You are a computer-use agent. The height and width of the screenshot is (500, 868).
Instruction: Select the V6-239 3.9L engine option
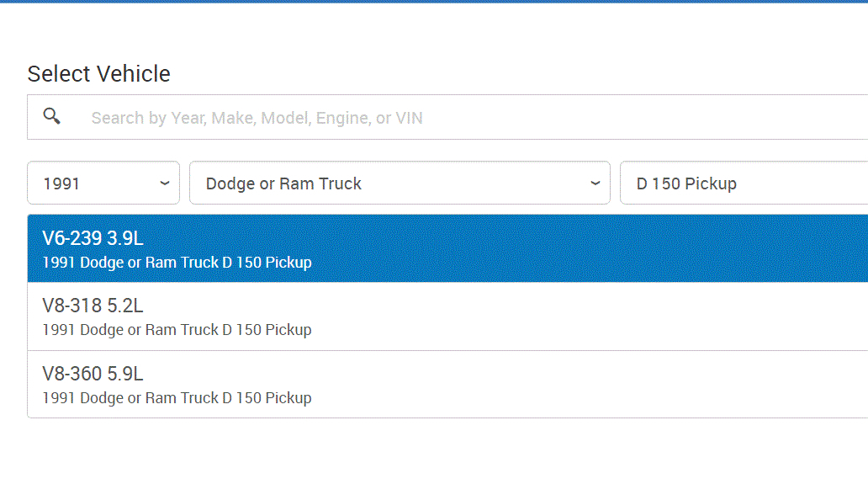pos(93,238)
